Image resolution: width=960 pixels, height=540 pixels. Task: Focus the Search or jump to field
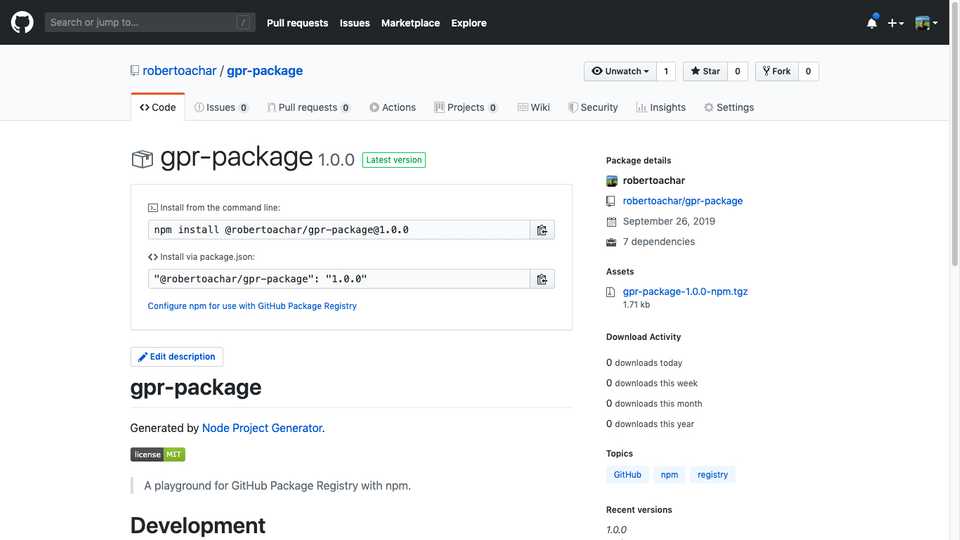pos(150,23)
